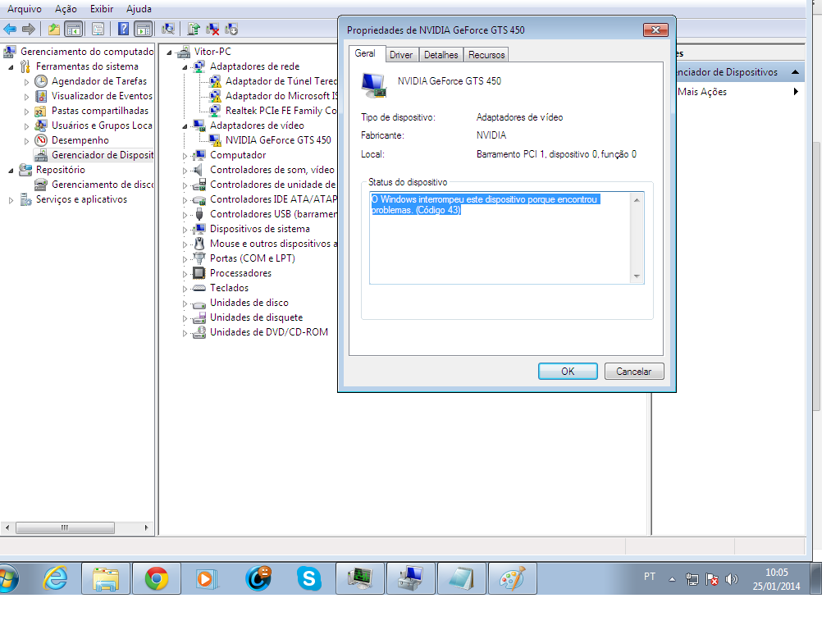Select Desempenho in the left tree
Image resolution: width=840 pixels, height=630 pixels.
coord(80,139)
